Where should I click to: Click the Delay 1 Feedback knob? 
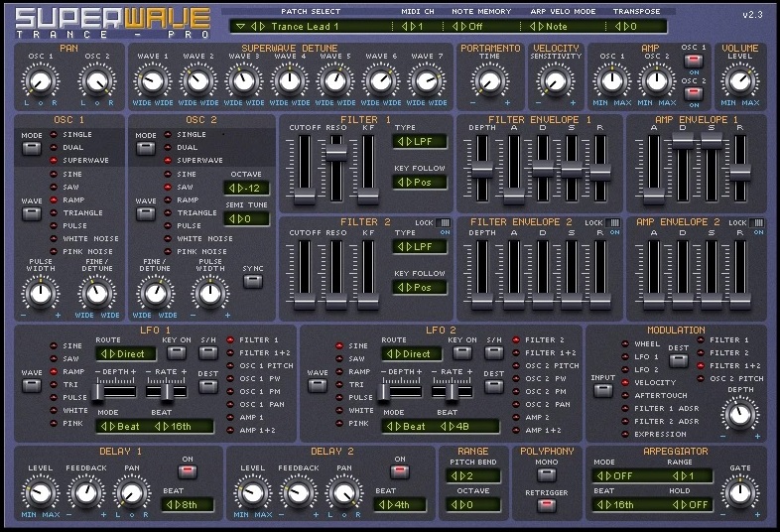pos(86,493)
